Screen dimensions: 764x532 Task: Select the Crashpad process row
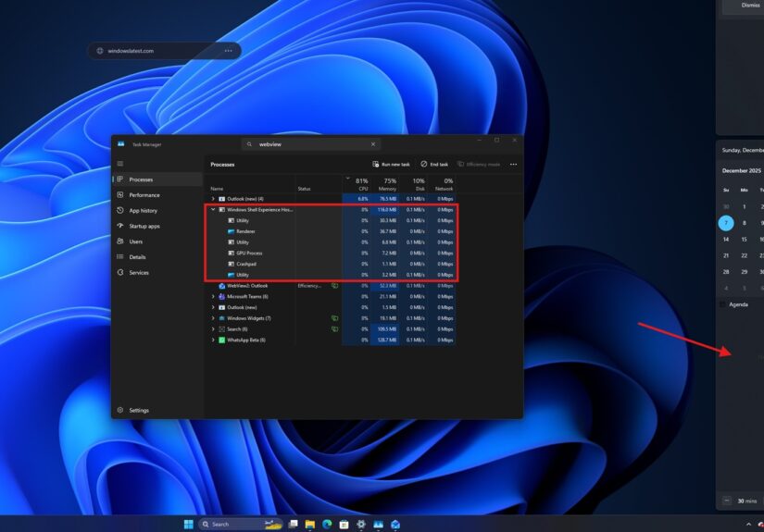click(x=332, y=264)
